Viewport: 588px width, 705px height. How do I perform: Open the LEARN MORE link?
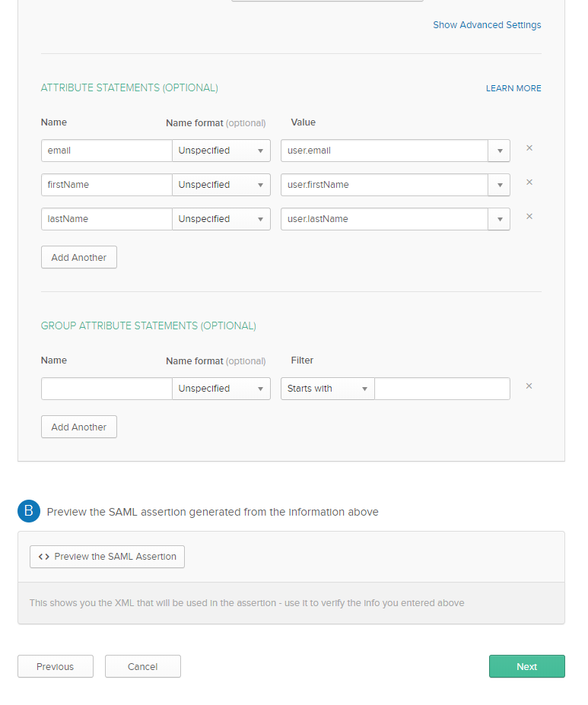(513, 88)
